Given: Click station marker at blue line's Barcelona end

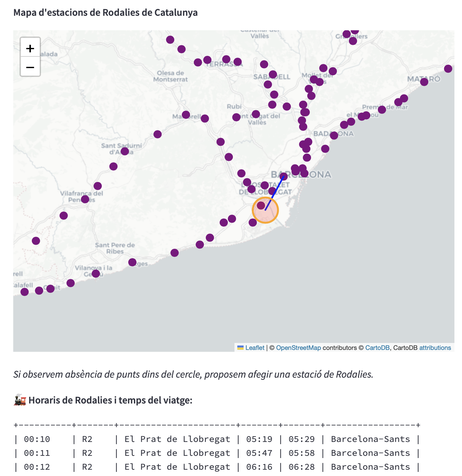Looking at the screenshot, I should click(x=284, y=177).
